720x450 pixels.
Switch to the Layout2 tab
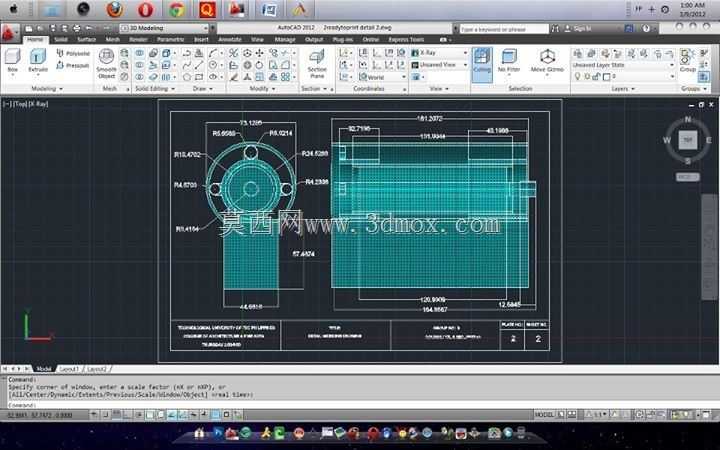click(x=97, y=369)
